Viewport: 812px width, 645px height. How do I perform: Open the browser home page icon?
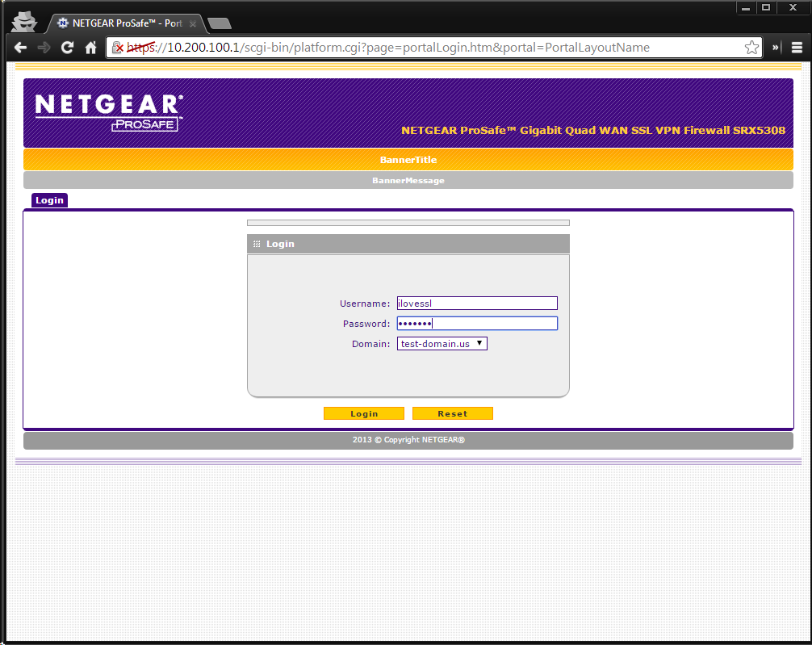(x=90, y=48)
